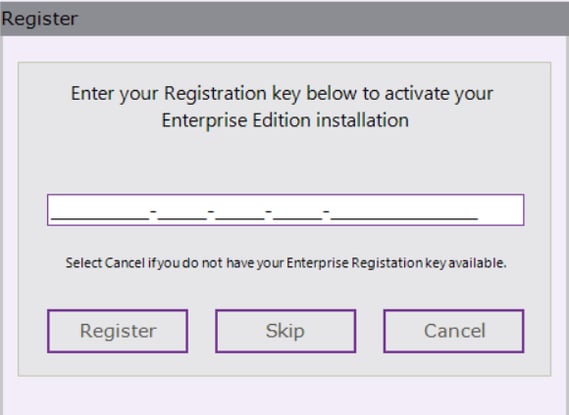Click the 'Enter your Registration key' heading
The height and width of the screenshot is (415, 569).
pos(282,94)
